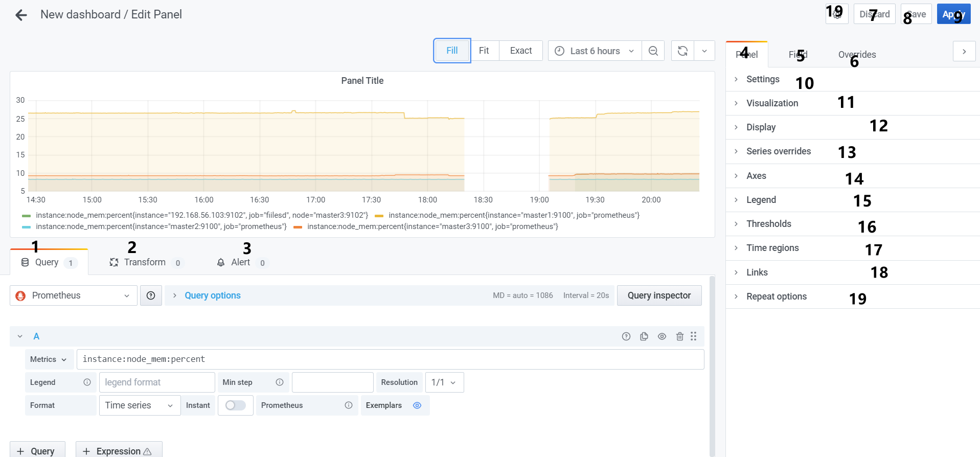Click the Prometheus link info icon

[x=349, y=405]
